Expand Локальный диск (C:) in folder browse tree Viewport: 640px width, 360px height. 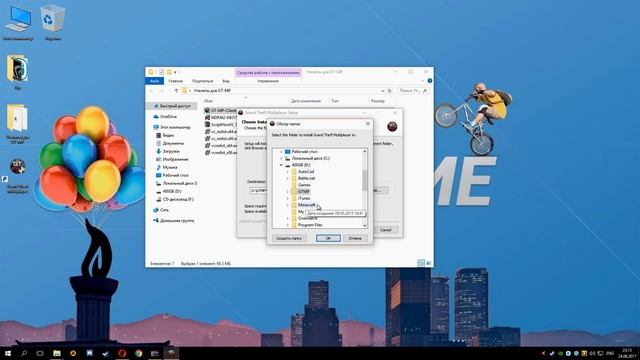281,158
